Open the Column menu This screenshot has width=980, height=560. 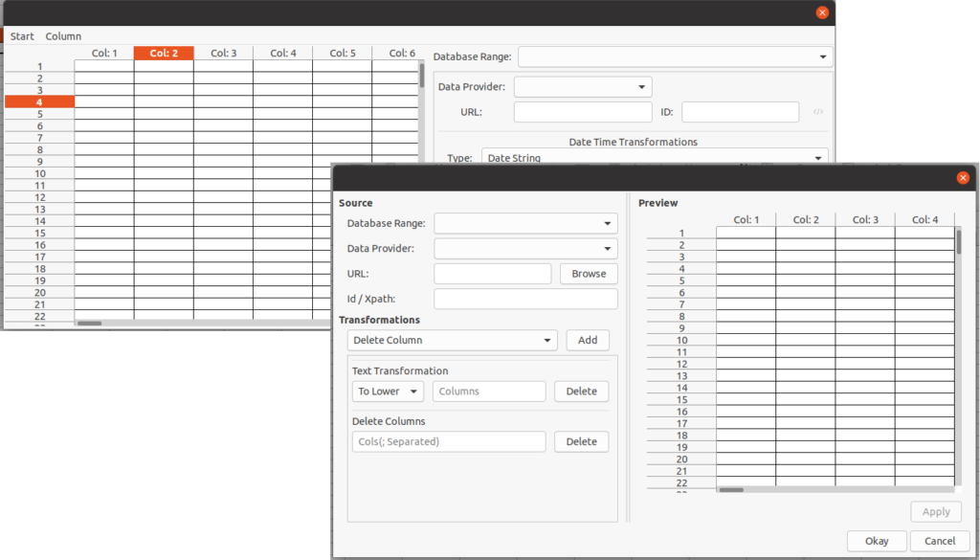pyautogui.click(x=63, y=36)
